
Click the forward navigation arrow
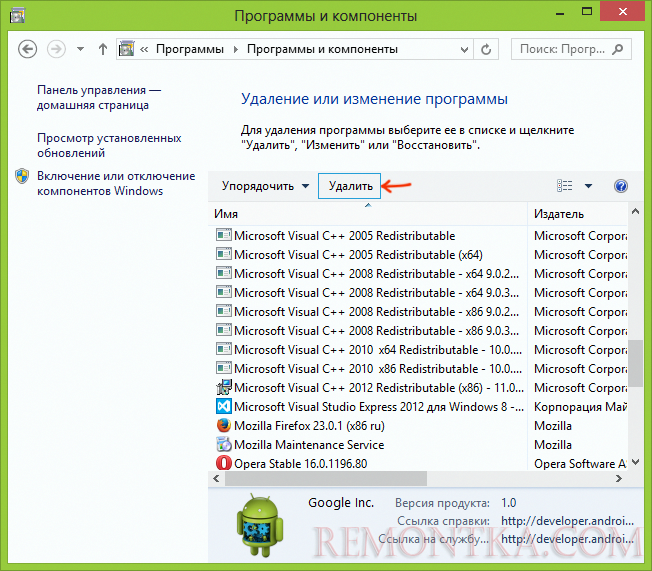point(56,49)
